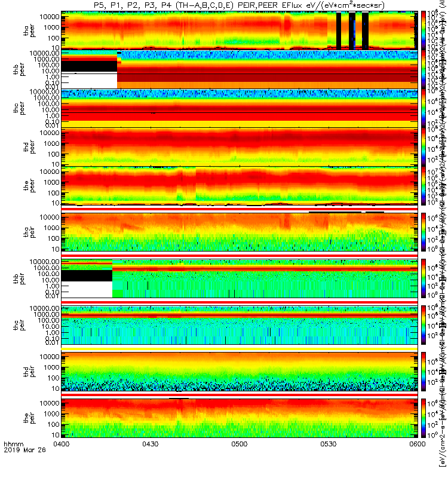Click the thb peir color bar
Image resolution: width=448 pixels, height=478 pixels.
click(x=424, y=278)
